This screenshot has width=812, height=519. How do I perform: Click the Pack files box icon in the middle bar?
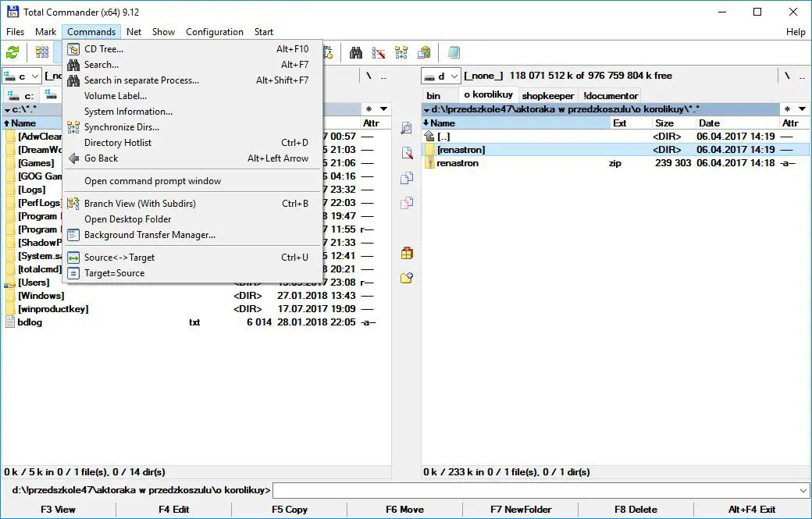pyautogui.click(x=407, y=253)
